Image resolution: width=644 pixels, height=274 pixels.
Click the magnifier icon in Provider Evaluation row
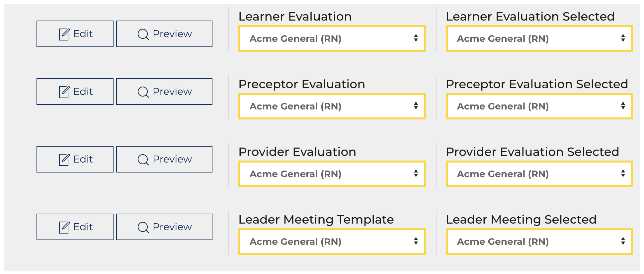point(143,160)
